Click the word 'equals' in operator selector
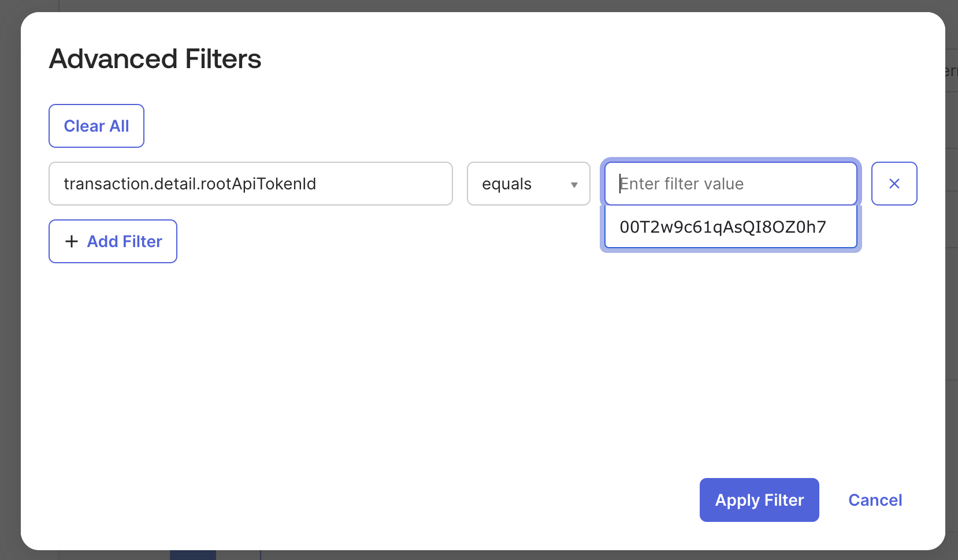Image resolution: width=958 pixels, height=560 pixels. click(506, 184)
